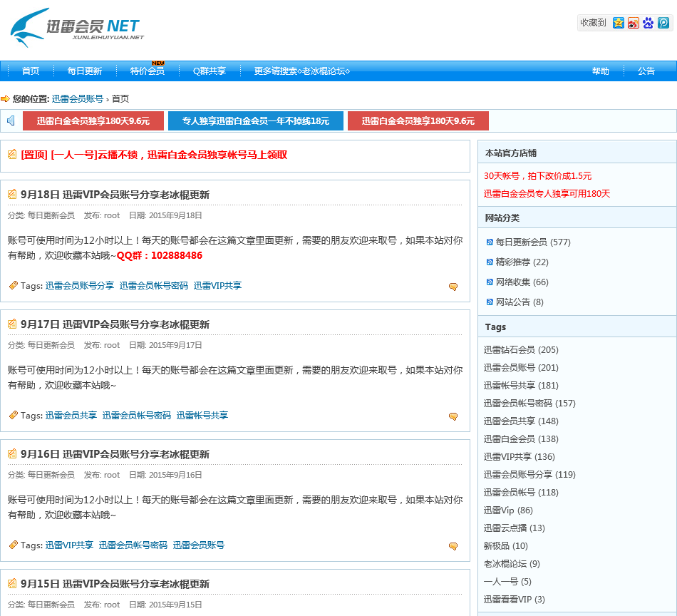This screenshot has height=616, width=677.
Task: Open the 帮助 navigation item
Action: (601, 71)
